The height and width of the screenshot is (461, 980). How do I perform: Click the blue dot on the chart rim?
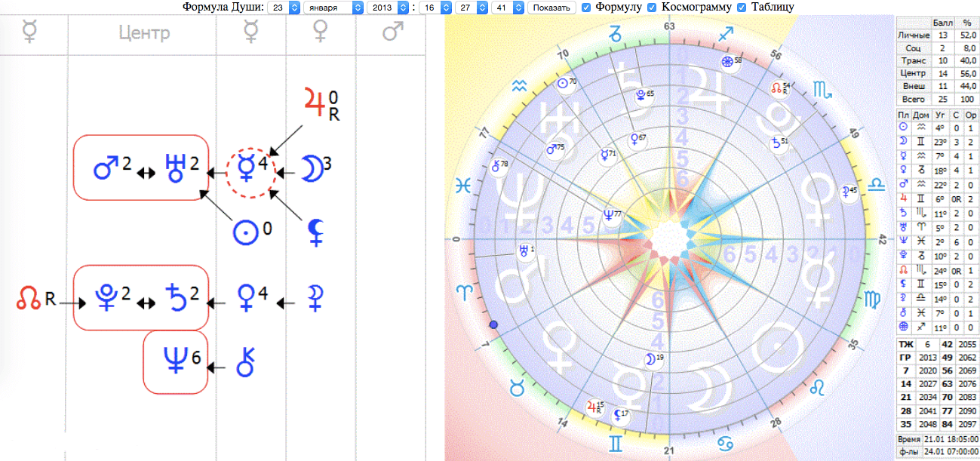click(493, 324)
